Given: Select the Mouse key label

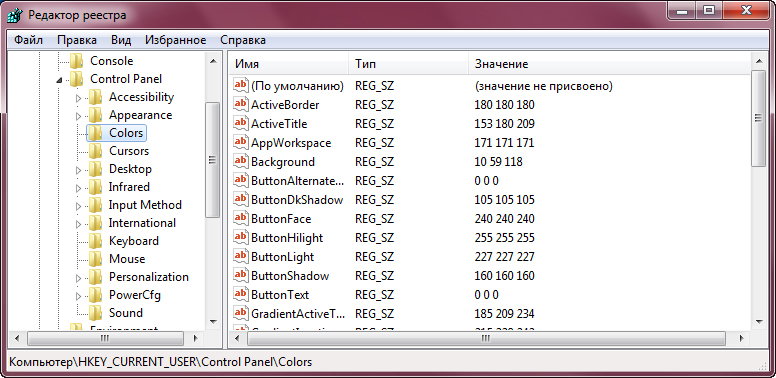Looking at the screenshot, I should pos(127,259).
